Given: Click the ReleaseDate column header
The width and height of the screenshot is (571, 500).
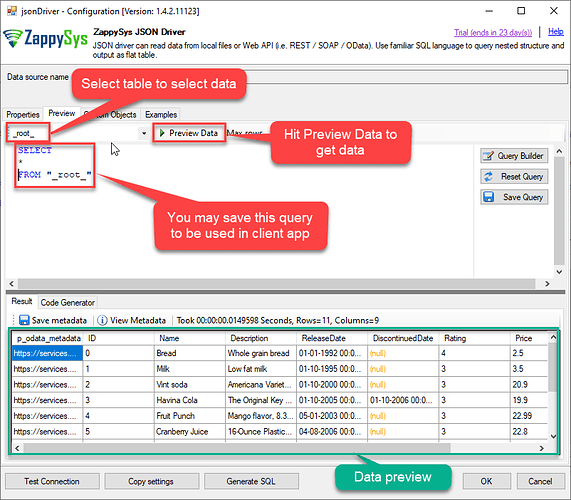Looking at the screenshot, I should pyautogui.click(x=332, y=338).
